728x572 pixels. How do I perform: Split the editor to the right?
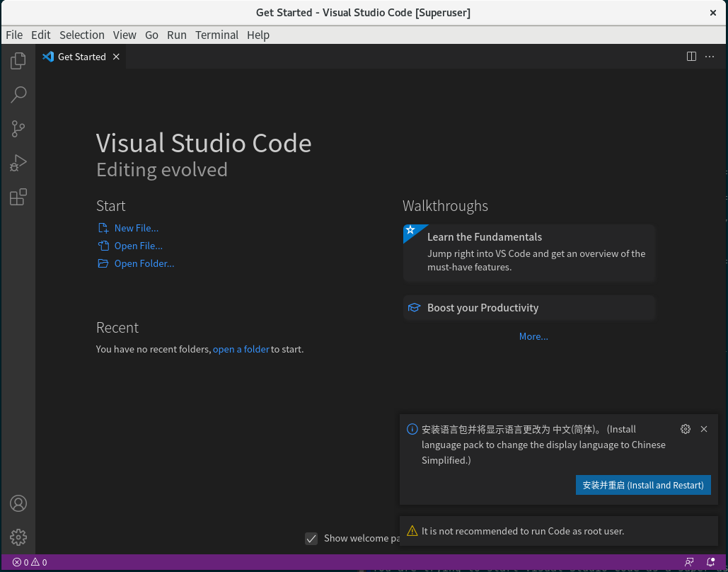[x=691, y=57]
